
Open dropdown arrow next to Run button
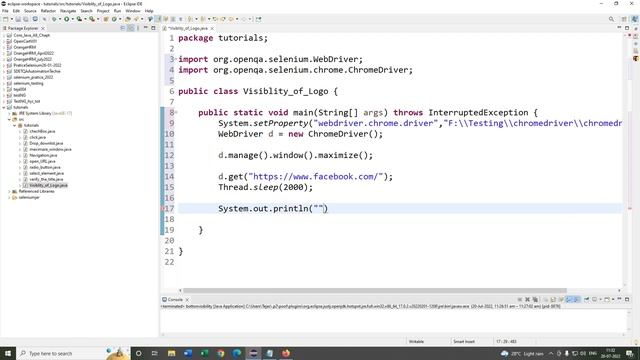tap(72, 19)
